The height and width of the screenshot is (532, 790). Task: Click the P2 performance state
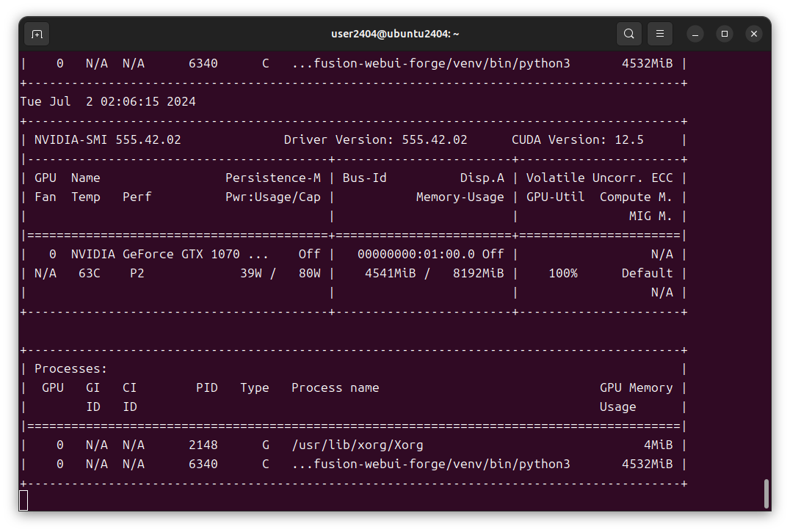[x=137, y=273]
